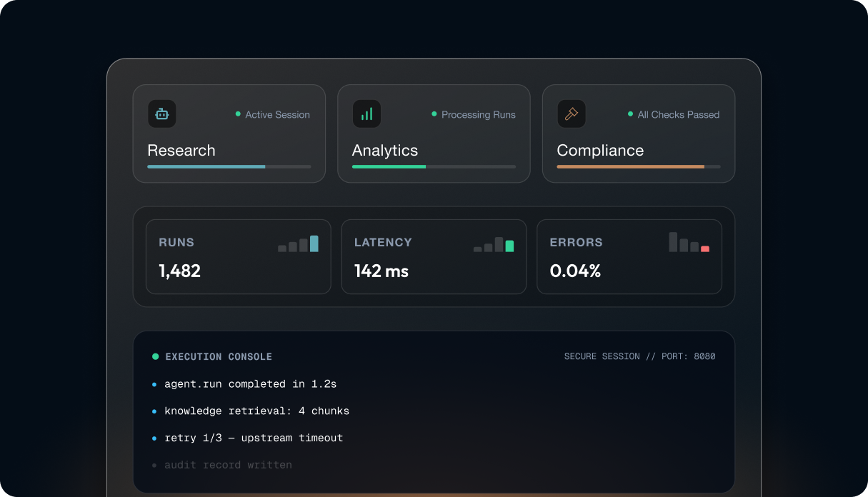Select the retry 1/3 upstream timeout log line

(x=254, y=438)
